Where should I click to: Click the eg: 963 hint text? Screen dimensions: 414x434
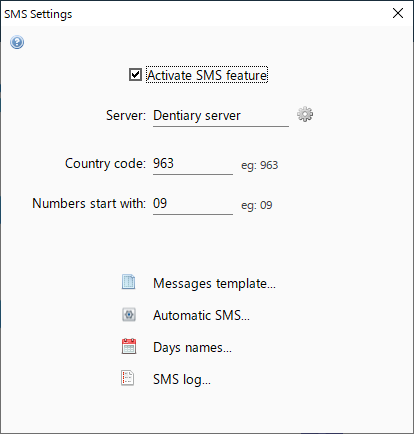tap(260, 165)
